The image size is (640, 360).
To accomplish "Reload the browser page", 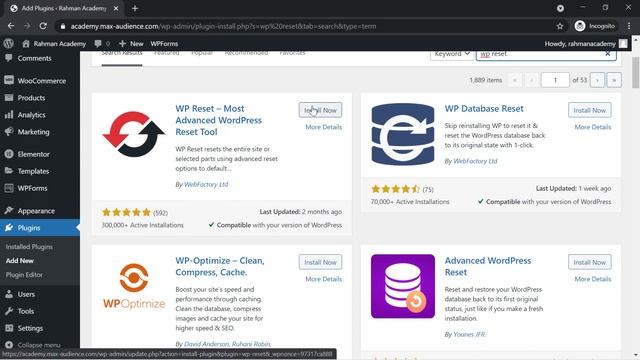I will pyautogui.click(x=43, y=26).
